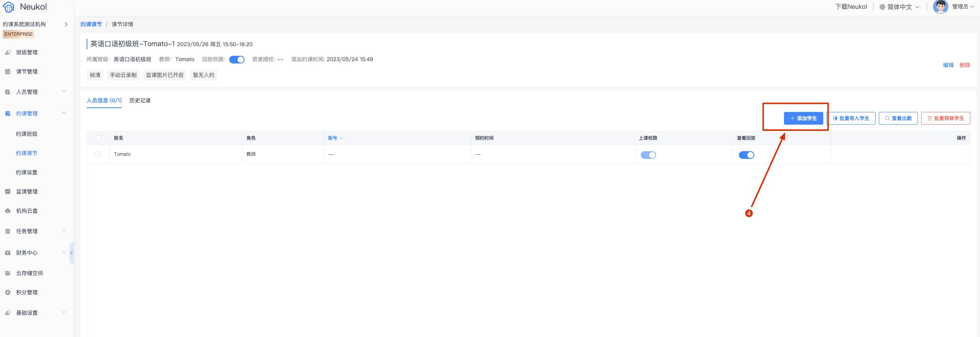Toggle the 回放权限 switch
The image size is (980, 337).
click(237, 60)
